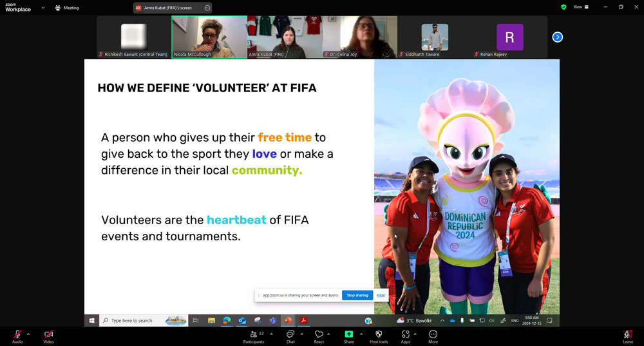Select Nicola McCullough's video thumbnail

(x=209, y=37)
